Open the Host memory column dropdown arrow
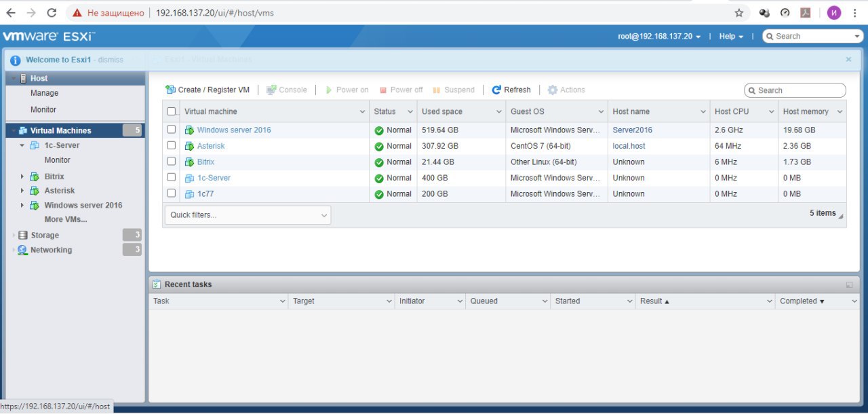 pos(840,111)
